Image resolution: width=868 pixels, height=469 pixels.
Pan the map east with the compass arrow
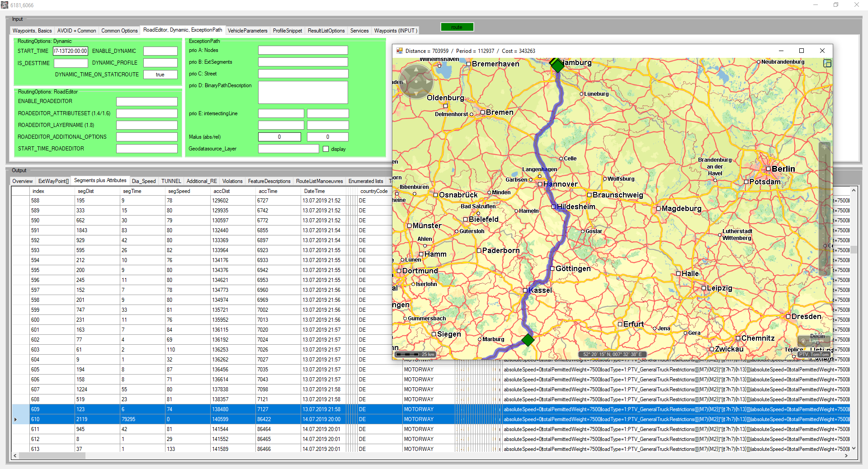coord(428,82)
